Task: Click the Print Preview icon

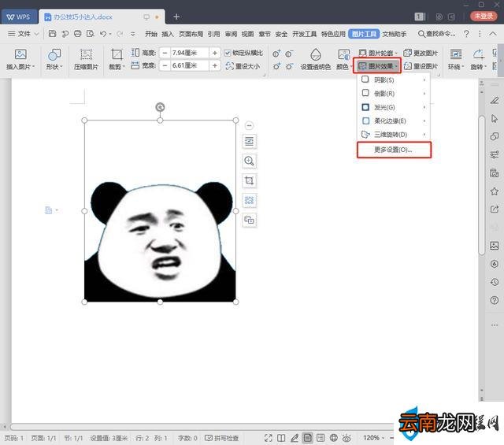Action: (91, 33)
